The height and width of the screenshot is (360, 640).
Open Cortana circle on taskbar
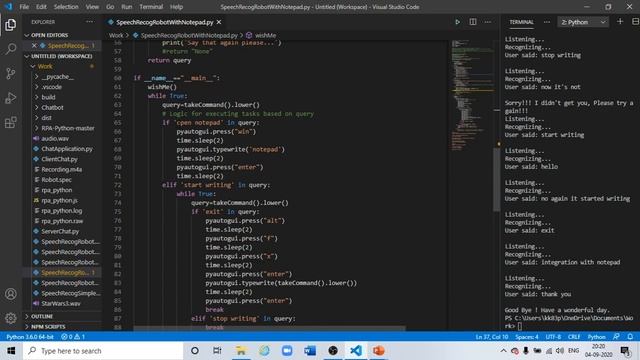pos(195,351)
